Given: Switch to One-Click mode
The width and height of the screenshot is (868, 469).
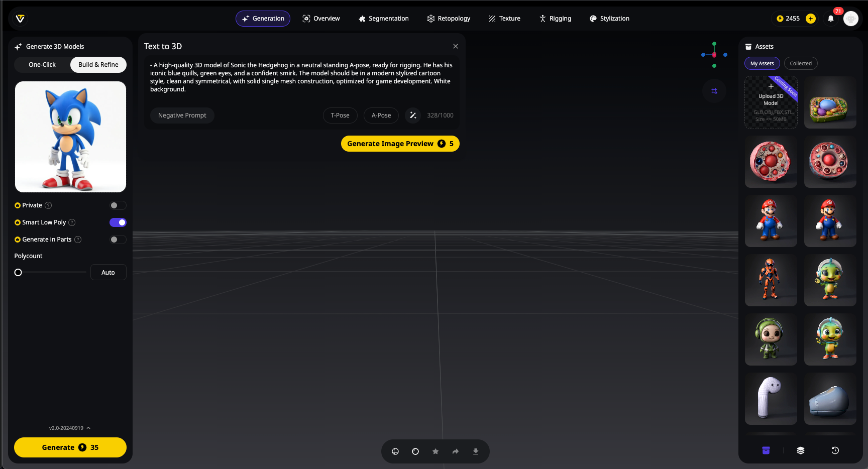Looking at the screenshot, I should (42, 65).
